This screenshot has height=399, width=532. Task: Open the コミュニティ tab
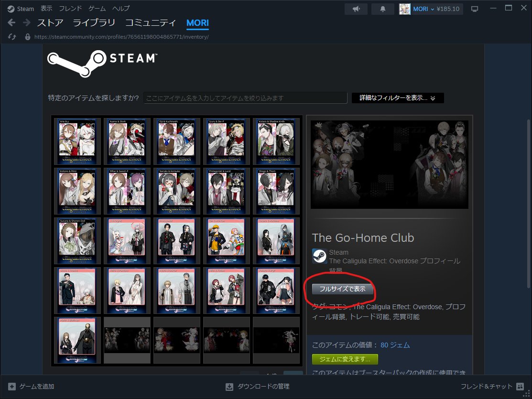(x=151, y=23)
